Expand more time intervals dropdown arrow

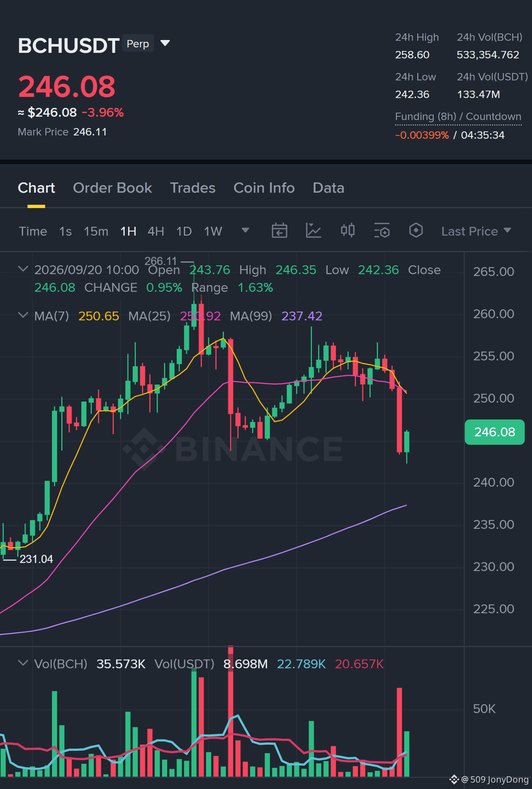pos(245,230)
